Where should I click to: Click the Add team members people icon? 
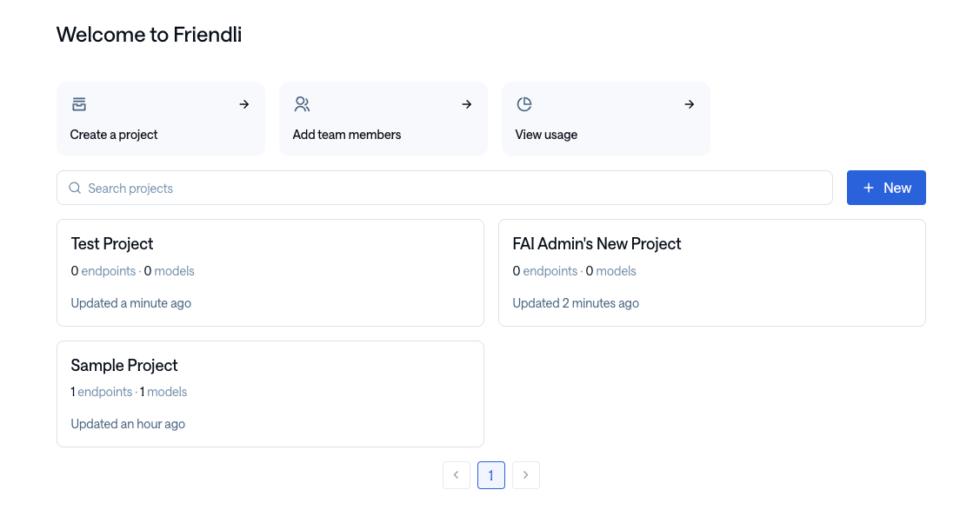(302, 103)
